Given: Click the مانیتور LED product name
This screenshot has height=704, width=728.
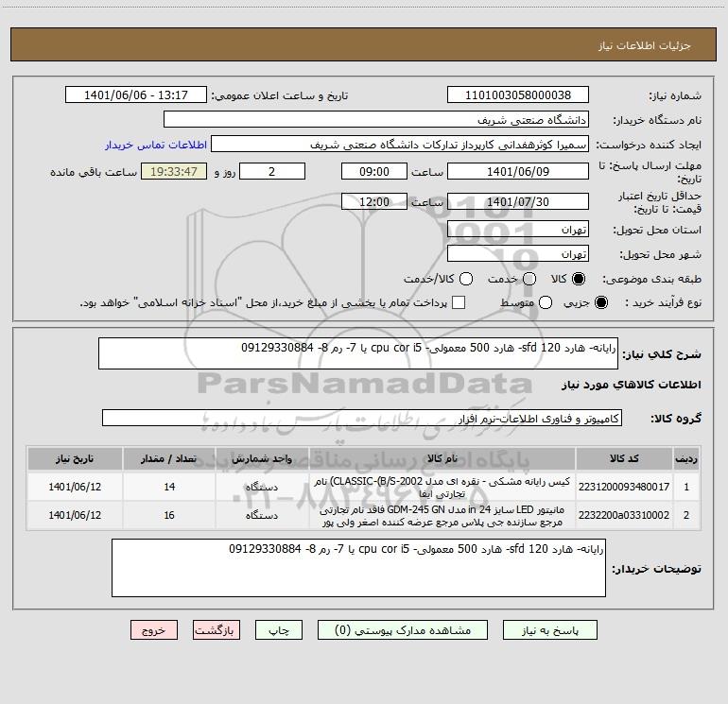Looking at the screenshot, I should click(x=442, y=516).
